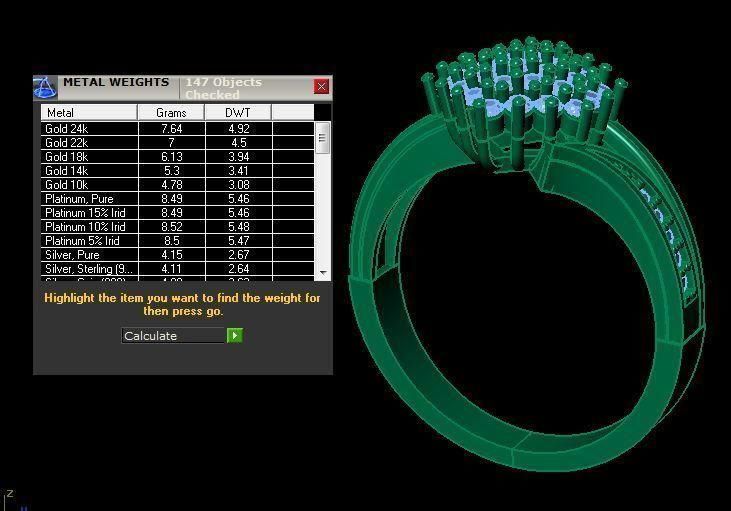Click the 4.92 DWT value
The width and height of the screenshot is (731, 511).
click(x=239, y=129)
